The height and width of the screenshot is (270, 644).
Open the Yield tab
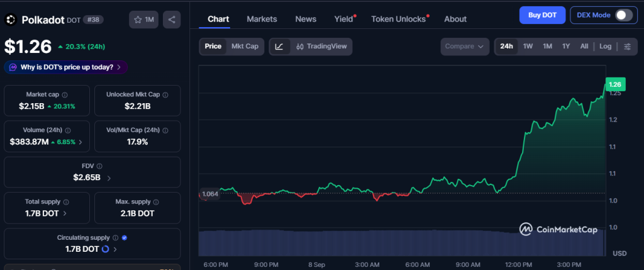coord(344,20)
